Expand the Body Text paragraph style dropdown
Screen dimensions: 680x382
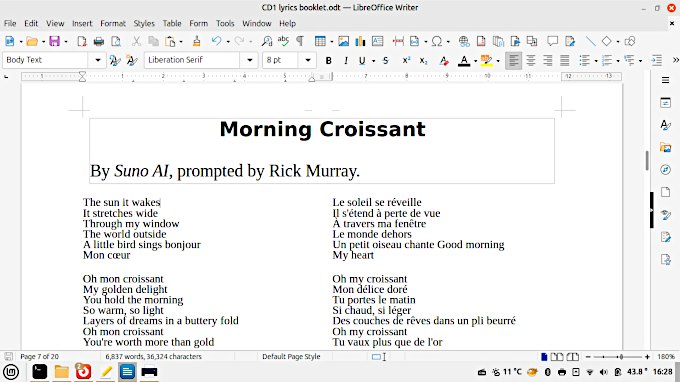(98, 60)
